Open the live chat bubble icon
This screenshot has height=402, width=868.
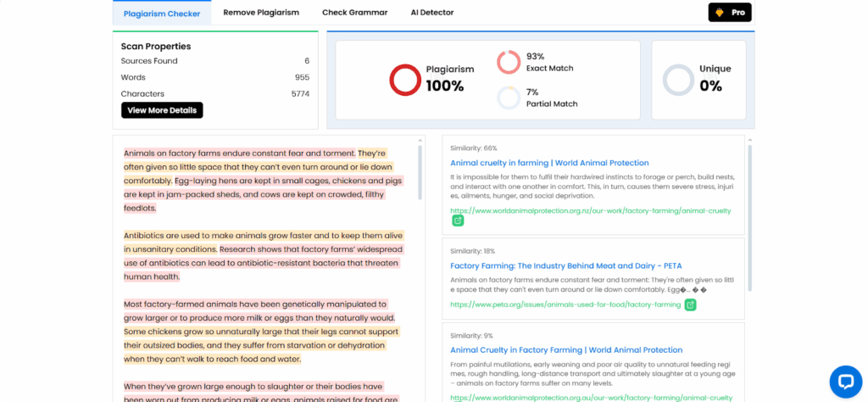point(846,382)
